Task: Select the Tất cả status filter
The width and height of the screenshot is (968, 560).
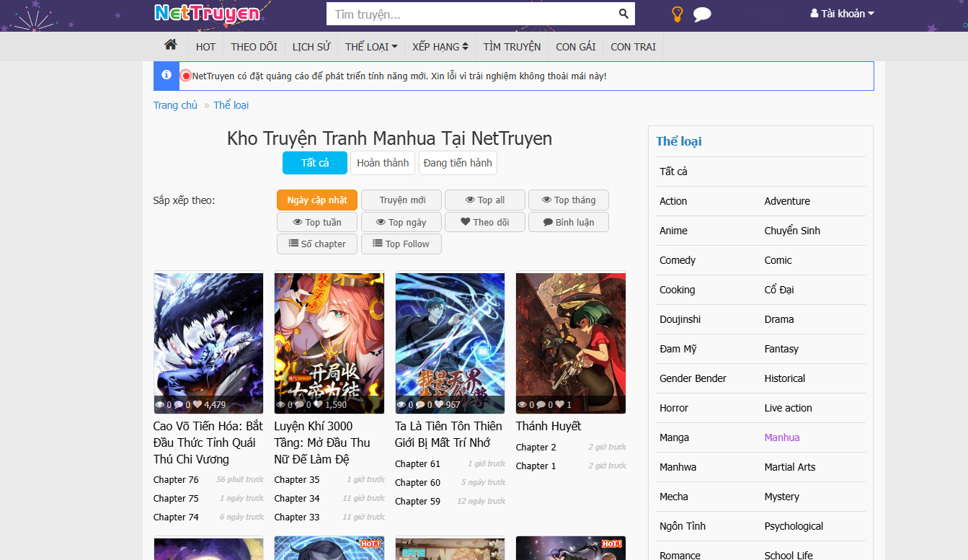Action: point(314,163)
